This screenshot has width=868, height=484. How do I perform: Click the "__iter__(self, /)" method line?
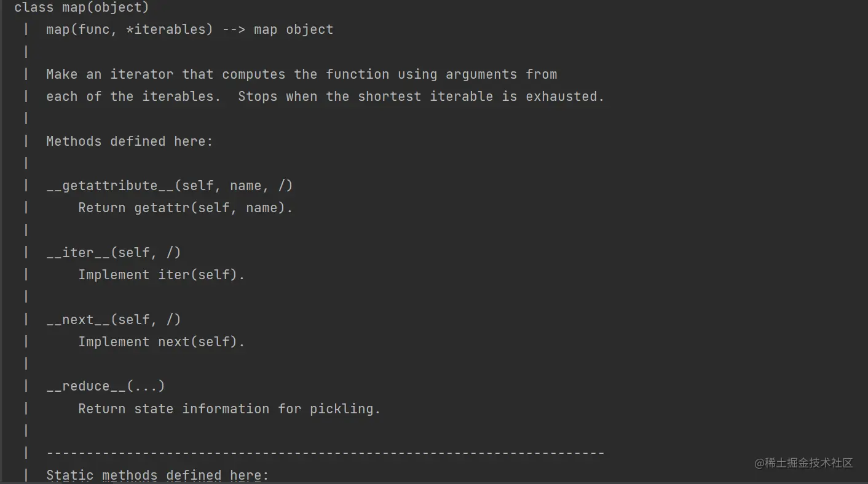tap(113, 253)
